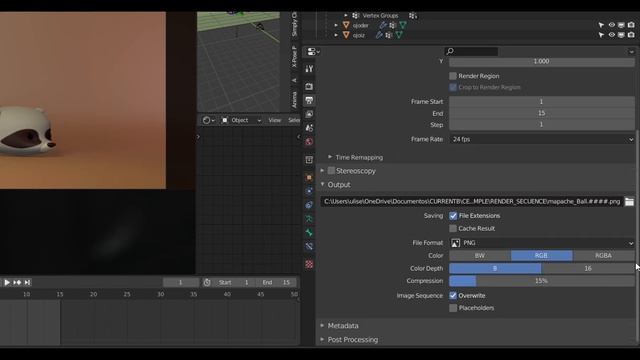Click the Compression 15% slider
Screen dimensions: 640x360
[542, 281]
